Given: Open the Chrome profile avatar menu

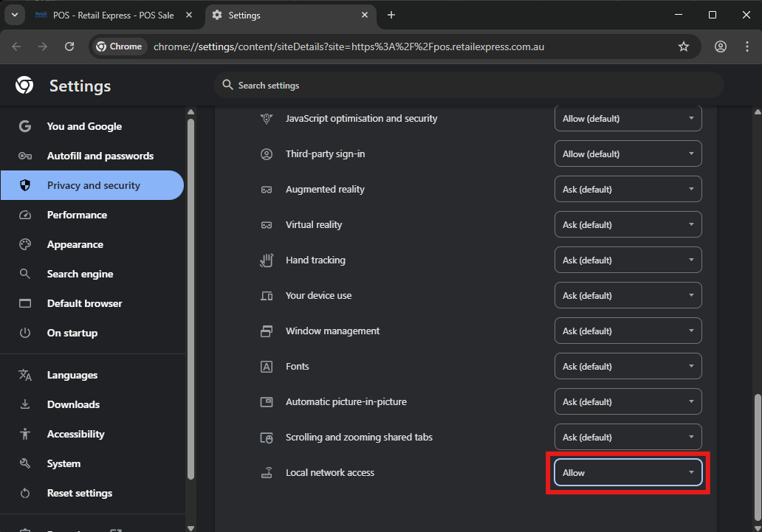Looking at the screenshot, I should click(x=721, y=46).
